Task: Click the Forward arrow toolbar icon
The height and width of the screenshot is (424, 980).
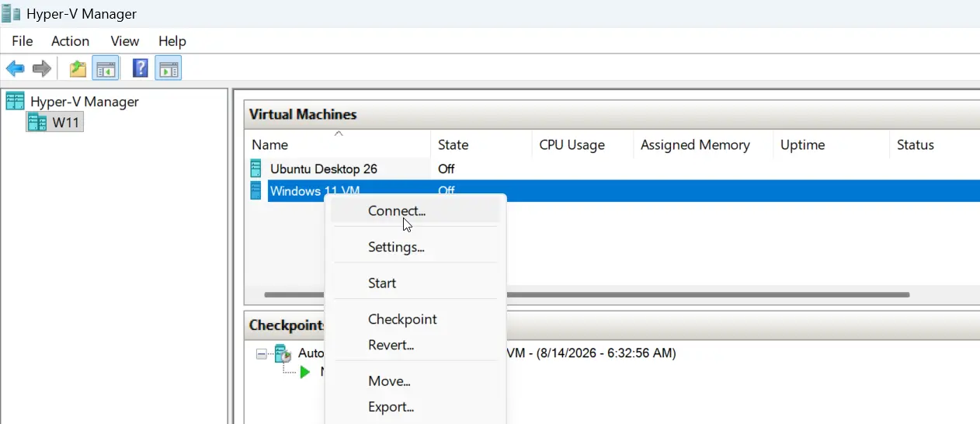Action: 42,68
